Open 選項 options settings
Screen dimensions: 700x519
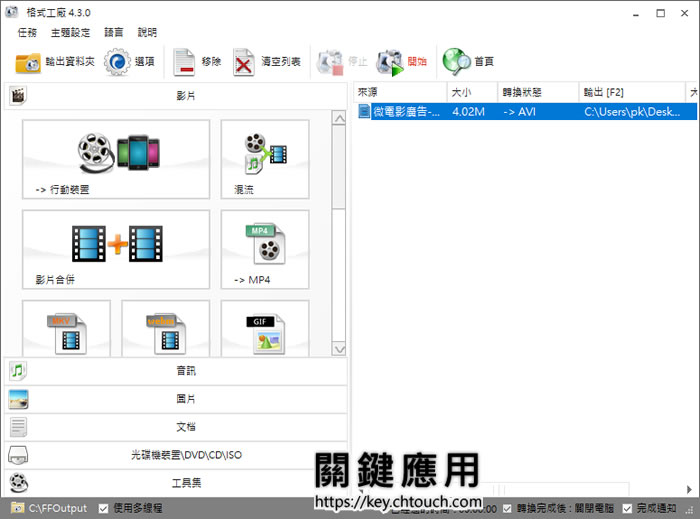[x=130, y=62]
